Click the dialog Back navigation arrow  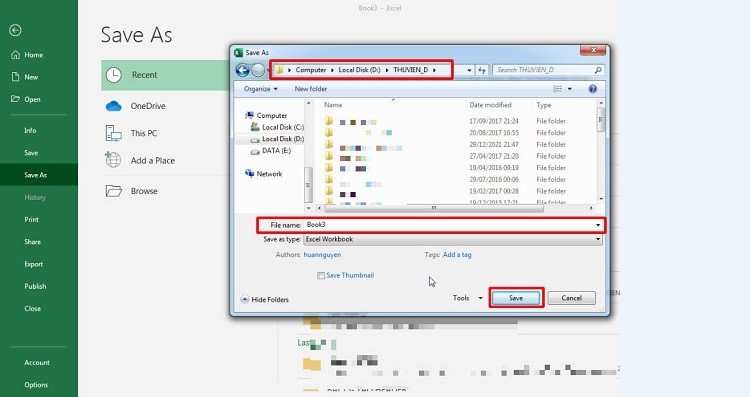click(243, 70)
